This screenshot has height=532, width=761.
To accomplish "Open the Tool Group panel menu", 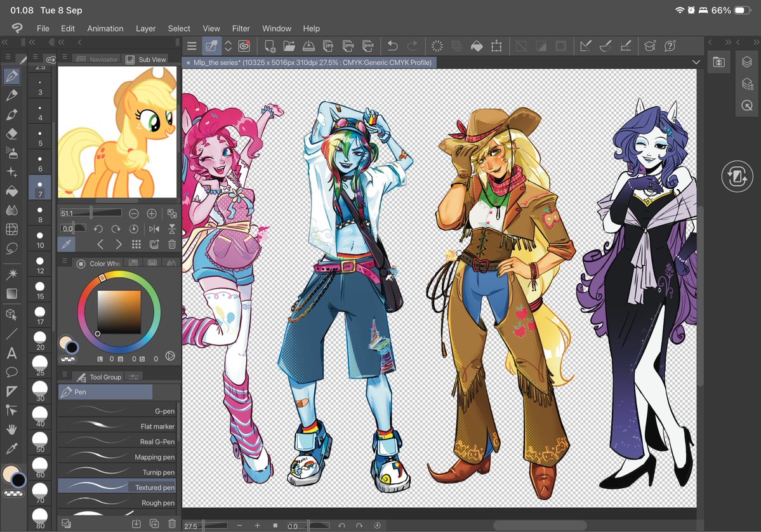I will click(x=64, y=375).
